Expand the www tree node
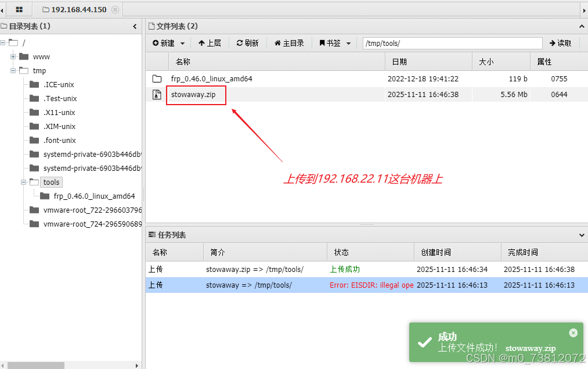Image resolution: width=588 pixels, height=369 pixels. [13, 57]
